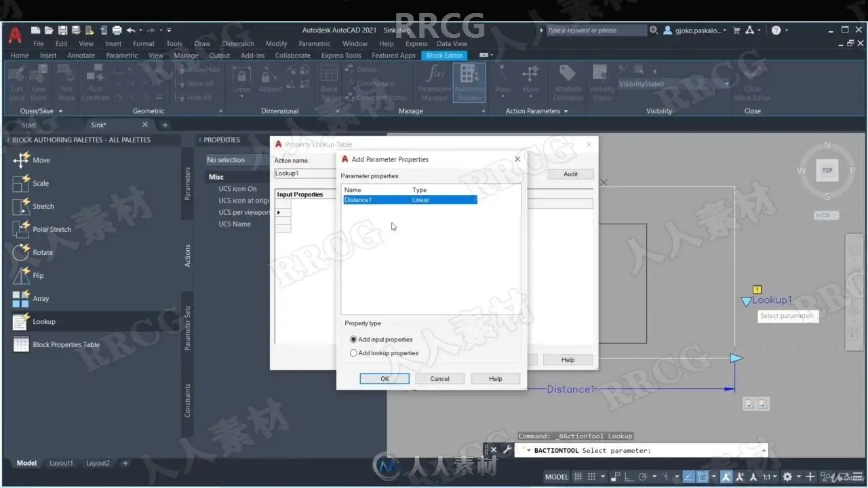868x488 pixels.
Task: Click the keyword search box
Action: pyautogui.click(x=596, y=30)
